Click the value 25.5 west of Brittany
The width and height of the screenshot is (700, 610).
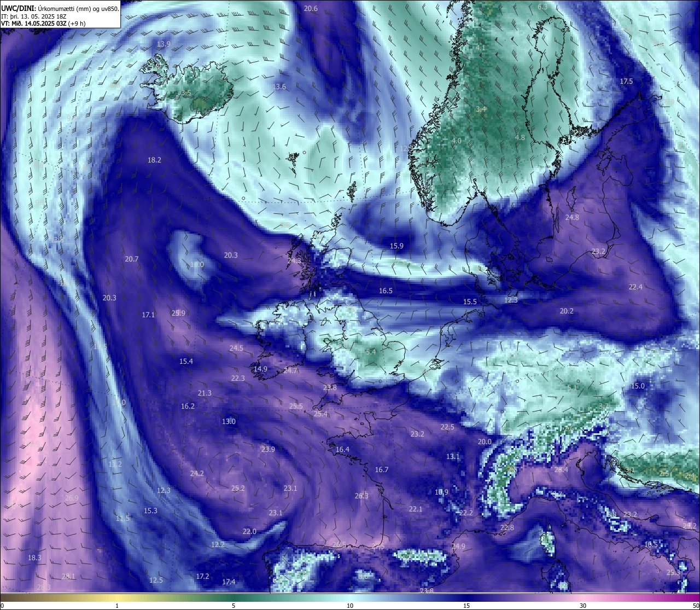(296, 406)
